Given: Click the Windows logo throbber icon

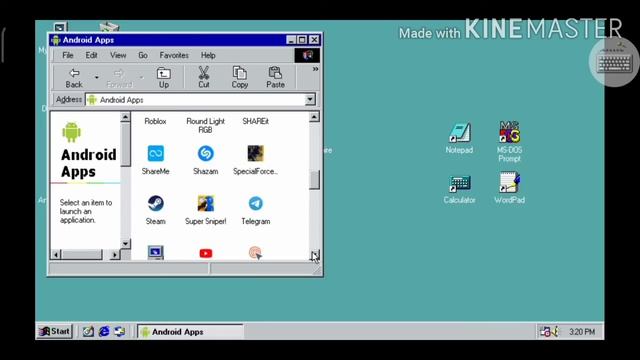Looking at the screenshot, I should pyautogui.click(x=307, y=55).
